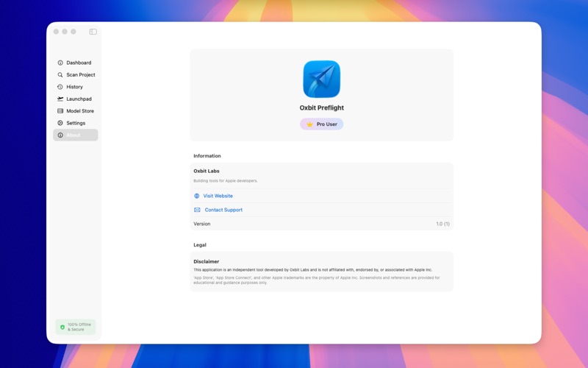Open the History page

click(x=76, y=87)
